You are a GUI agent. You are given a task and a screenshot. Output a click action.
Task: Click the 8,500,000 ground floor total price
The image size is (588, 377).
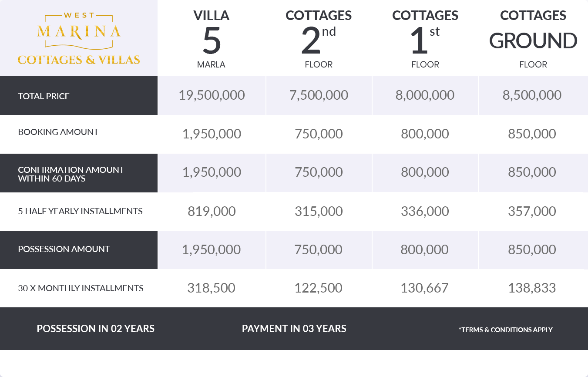532,95
